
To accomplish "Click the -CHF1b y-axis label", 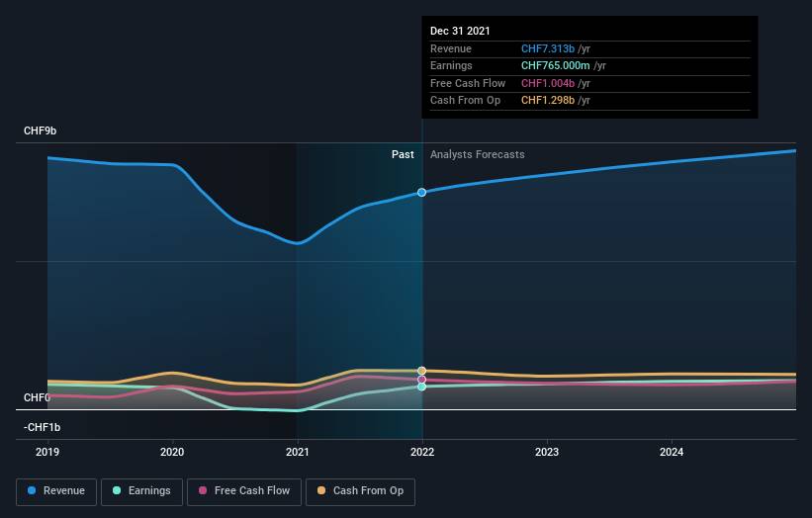I will (43, 427).
